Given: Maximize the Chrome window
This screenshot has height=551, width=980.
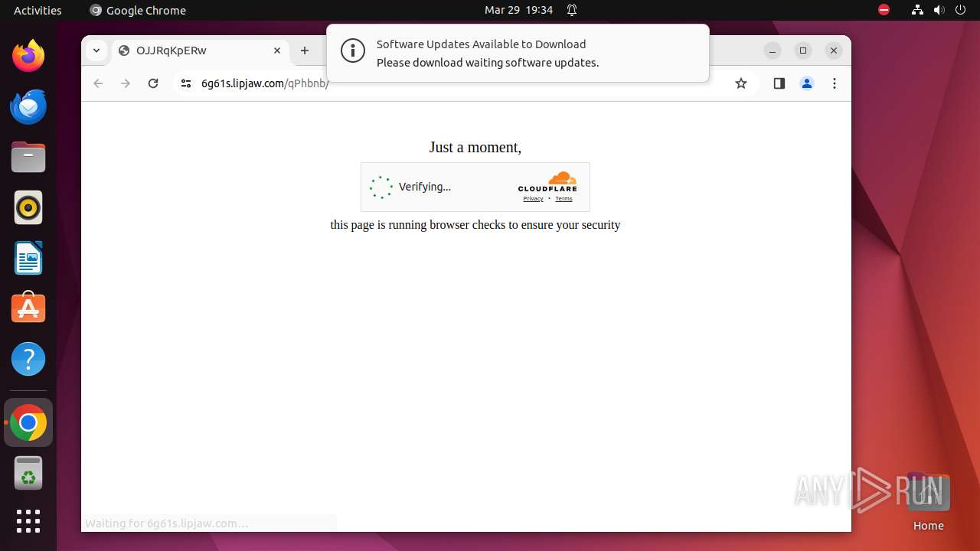Looking at the screenshot, I should coord(803,51).
